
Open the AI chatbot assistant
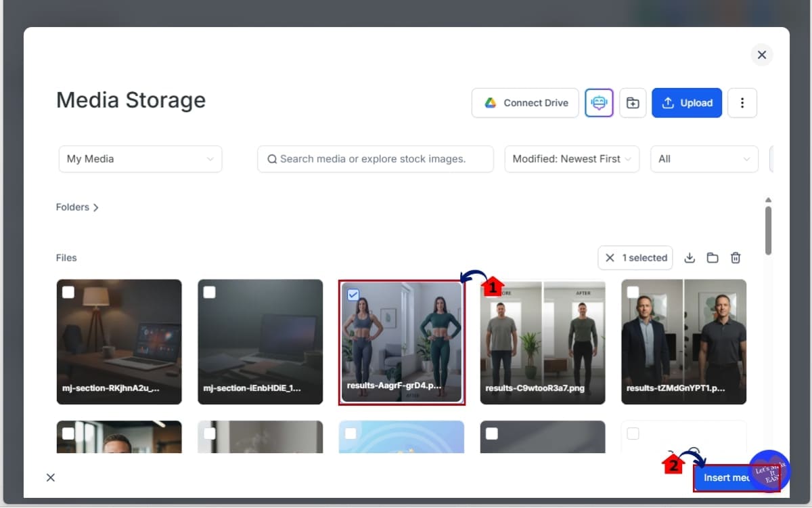599,102
